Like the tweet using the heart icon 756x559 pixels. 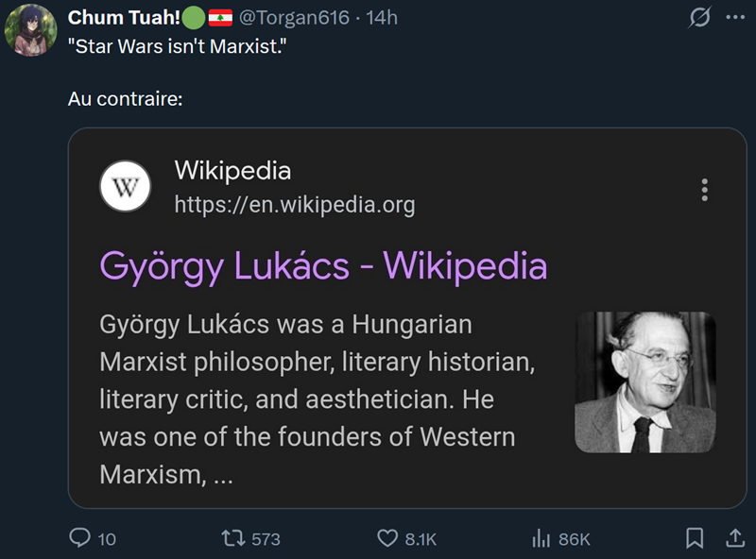387,538
